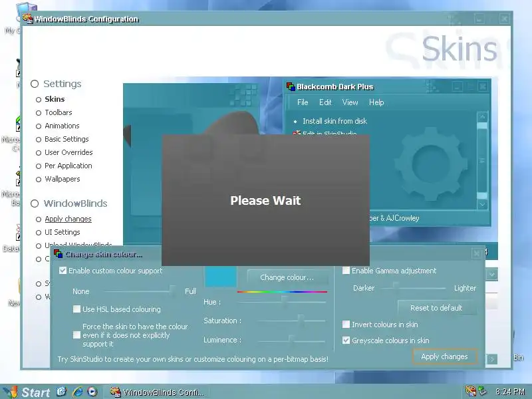The height and width of the screenshot is (399, 532).
Task: Uncheck Greyscale colours in skin
Action: 346,340
